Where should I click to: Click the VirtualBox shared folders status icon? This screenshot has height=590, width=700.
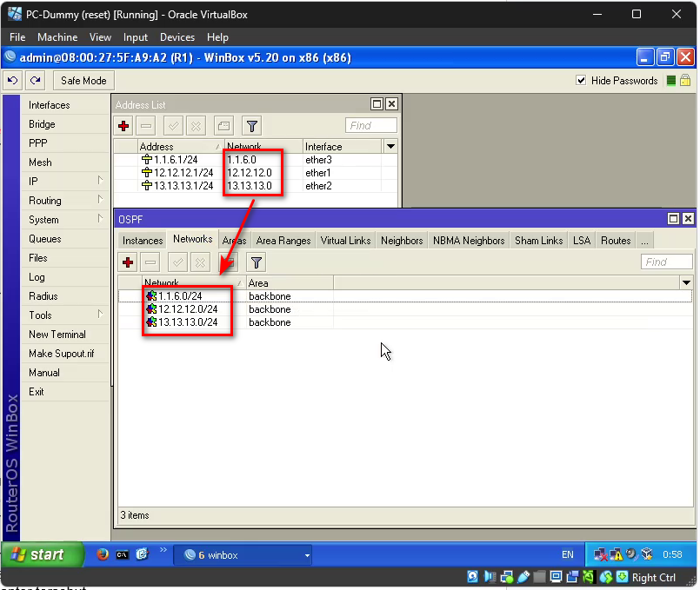539,577
